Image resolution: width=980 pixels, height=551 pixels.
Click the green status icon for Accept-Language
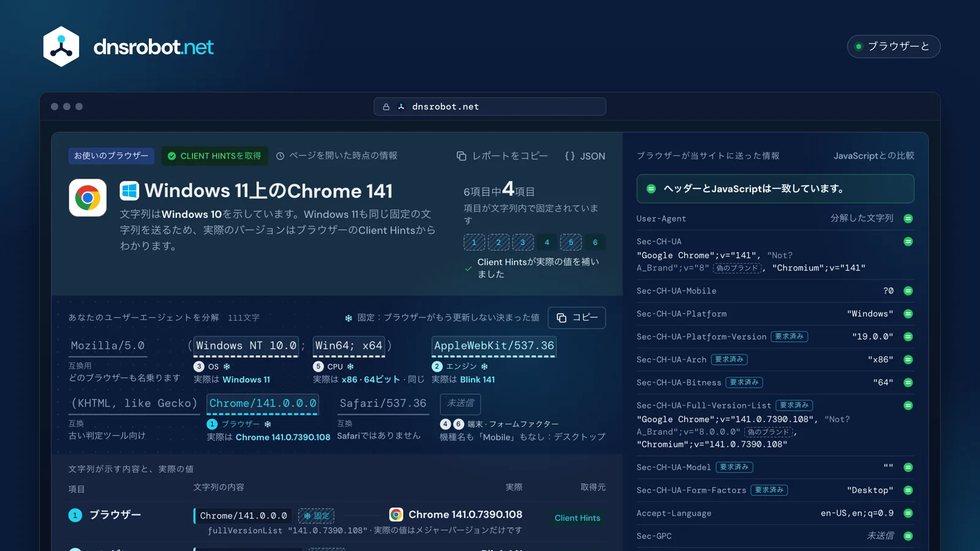908,513
